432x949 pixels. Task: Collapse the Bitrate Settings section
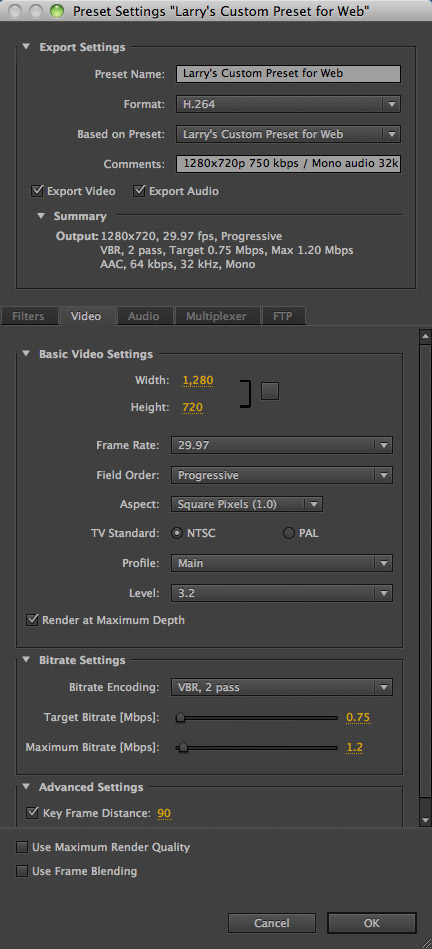click(x=26, y=660)
